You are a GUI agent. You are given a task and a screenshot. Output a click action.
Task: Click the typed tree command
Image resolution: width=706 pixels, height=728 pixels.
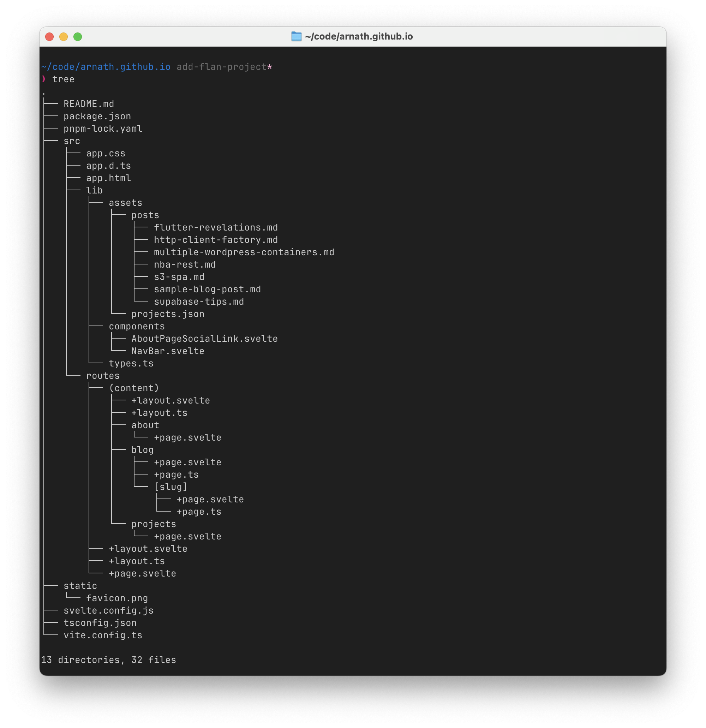click(x=63, y=79)
